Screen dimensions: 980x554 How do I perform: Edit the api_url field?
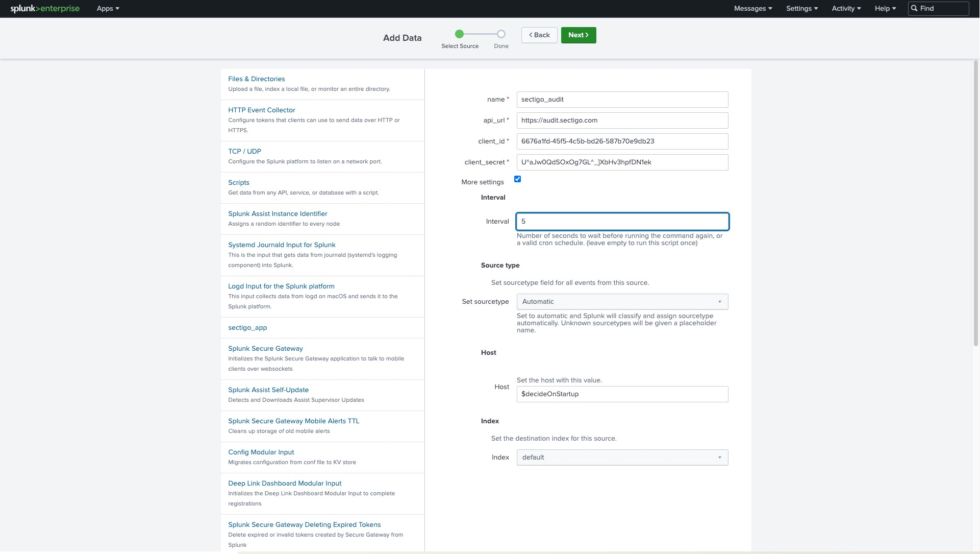coord(622,121)
